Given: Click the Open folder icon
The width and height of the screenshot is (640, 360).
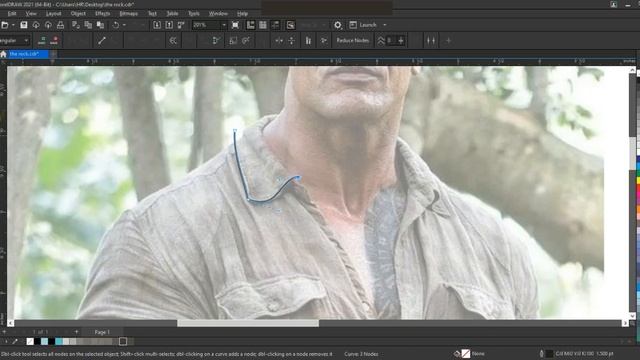Looking at the screenshot, I should click(4, 25).
